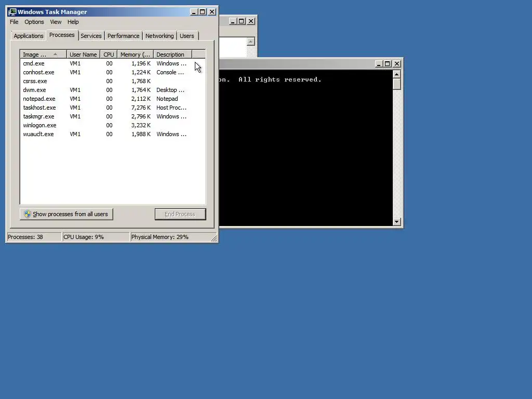Viewport: 532px width, 399px height.
Task: Click Show processes from all users
Action: (x=66, y=214)
